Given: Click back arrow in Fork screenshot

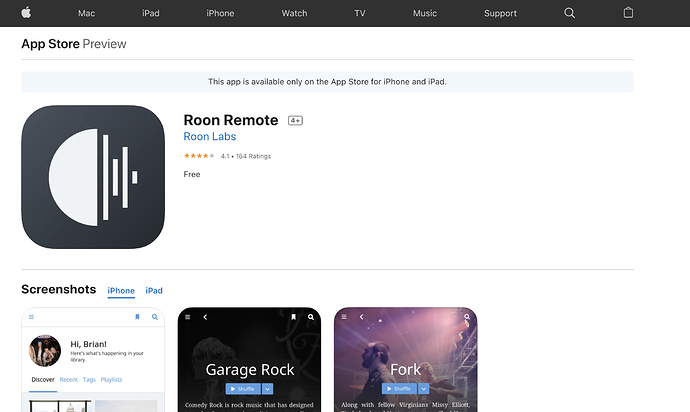Looking at the screenshot, I should pyautogui.click(x=361, y=317).
